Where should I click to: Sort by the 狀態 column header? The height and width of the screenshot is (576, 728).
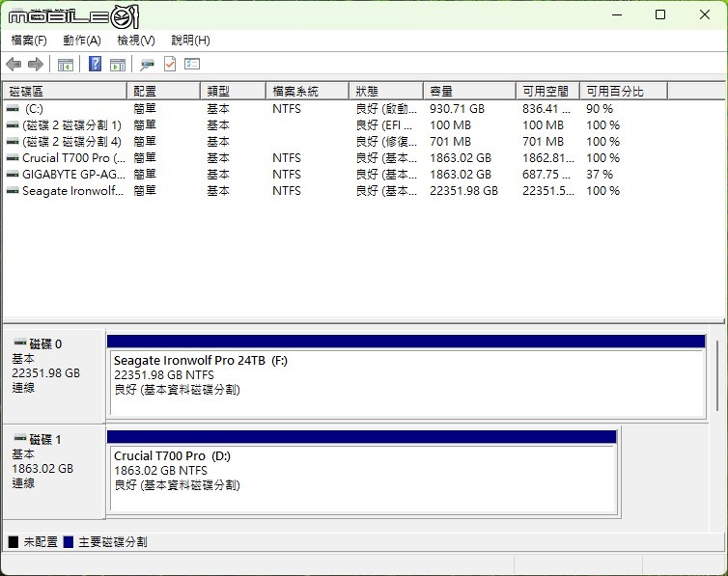[x=386, y=92]
